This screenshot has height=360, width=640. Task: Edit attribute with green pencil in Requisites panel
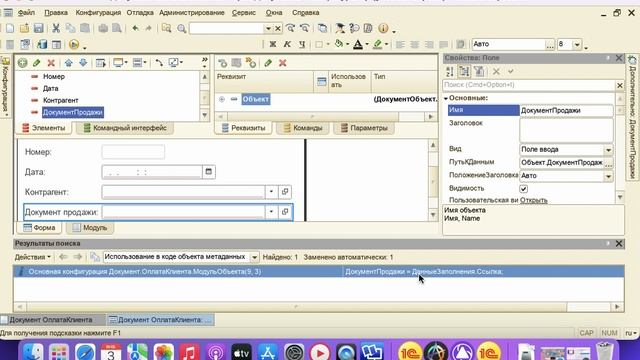click(x=268, y=63)
